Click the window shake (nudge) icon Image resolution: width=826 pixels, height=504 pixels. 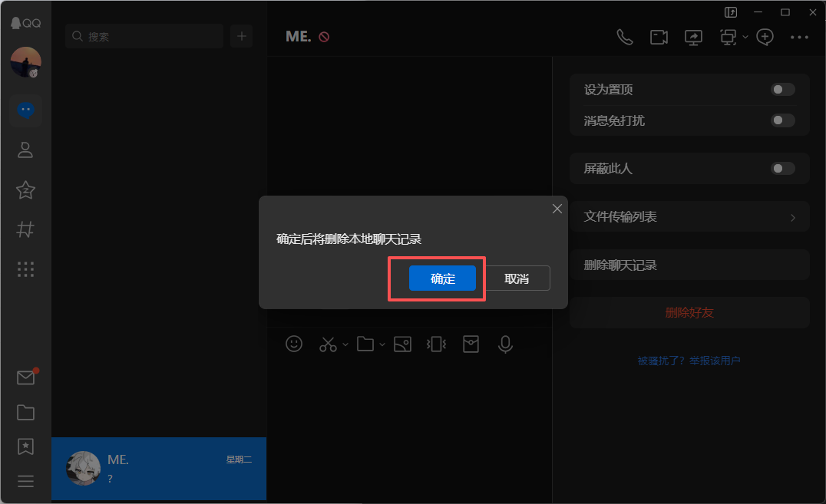coord(435,344)
